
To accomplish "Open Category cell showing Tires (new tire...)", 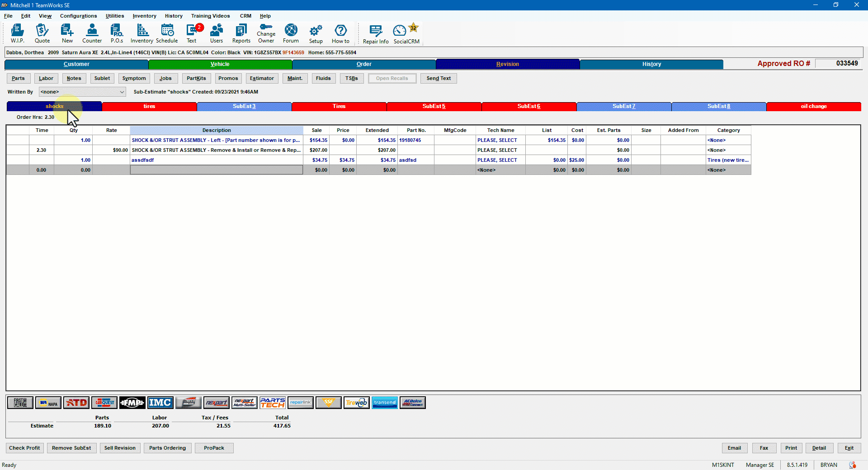I will click(728, 160).
